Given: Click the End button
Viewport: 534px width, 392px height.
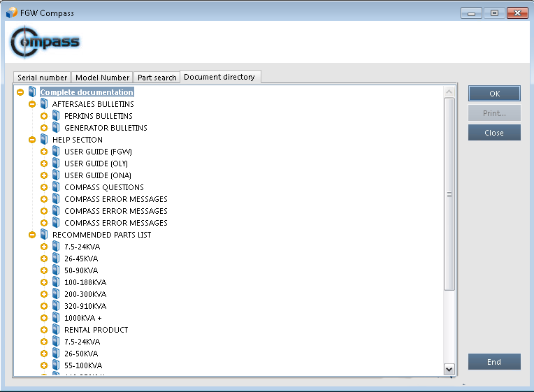Looking at the screenshot, I should [494, 362].
